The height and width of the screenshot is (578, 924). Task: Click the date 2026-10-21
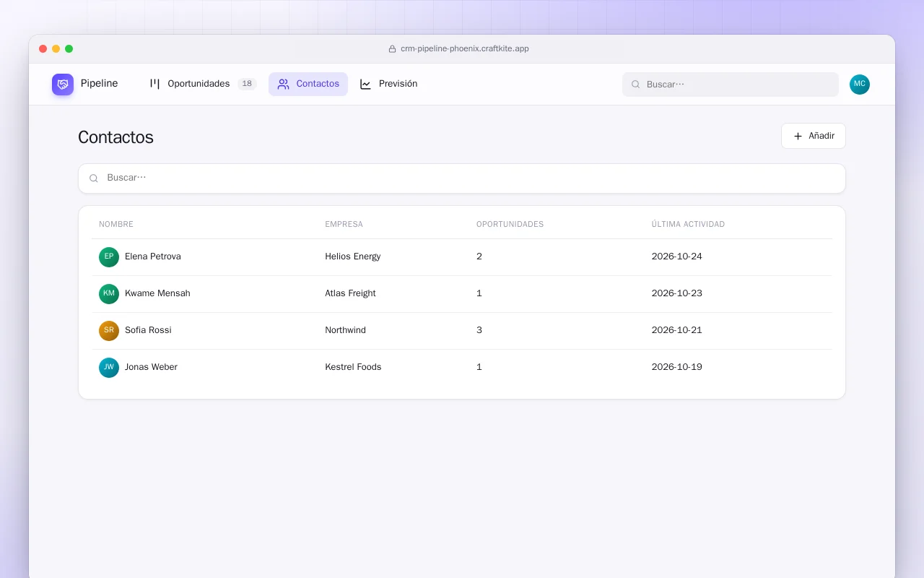(x=676, y=330)
